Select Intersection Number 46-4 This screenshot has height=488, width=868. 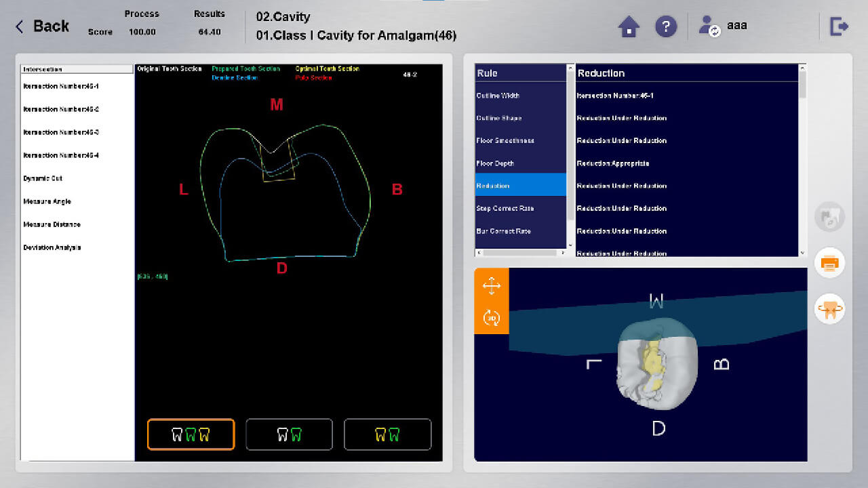pos(61,155)
